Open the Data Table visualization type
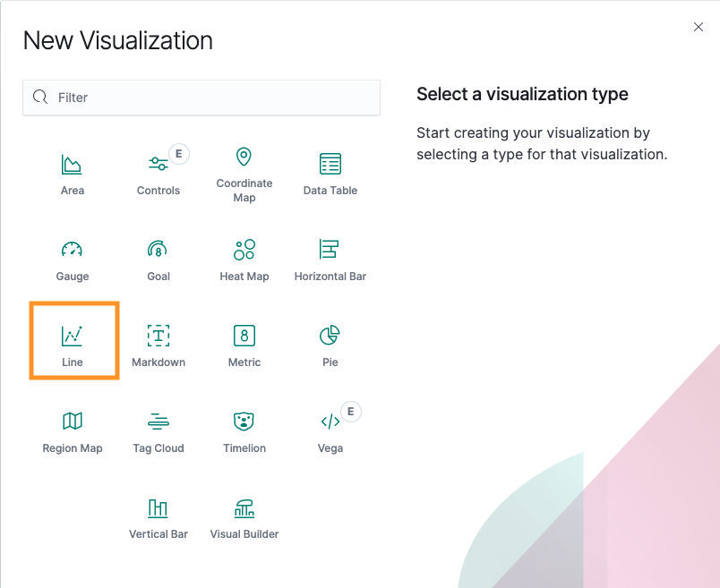The height and width of the screenshot is (588, 720). point(330,175)
